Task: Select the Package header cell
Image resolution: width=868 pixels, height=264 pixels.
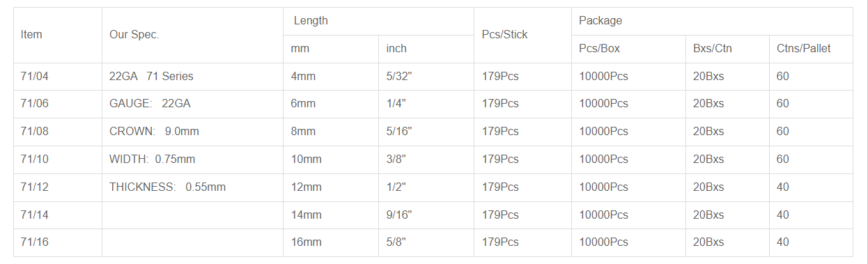Action: pos(712,21)
